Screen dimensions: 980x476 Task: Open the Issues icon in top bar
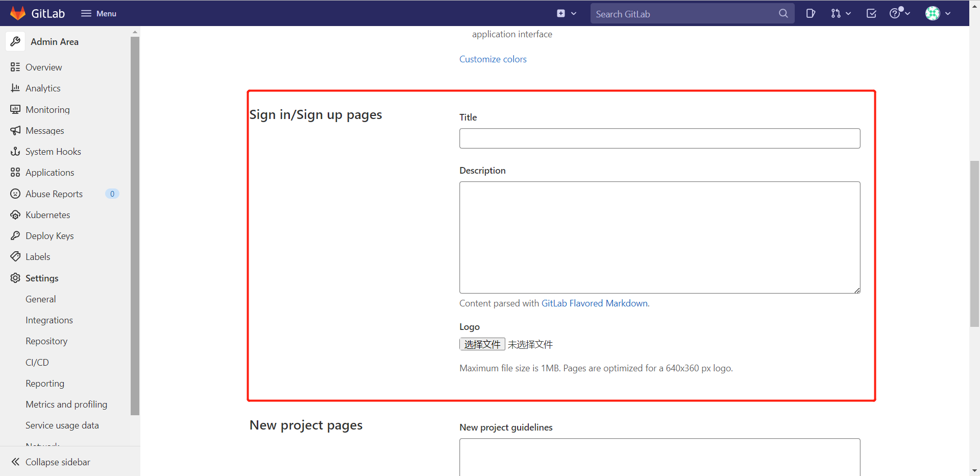pos(811,13)
